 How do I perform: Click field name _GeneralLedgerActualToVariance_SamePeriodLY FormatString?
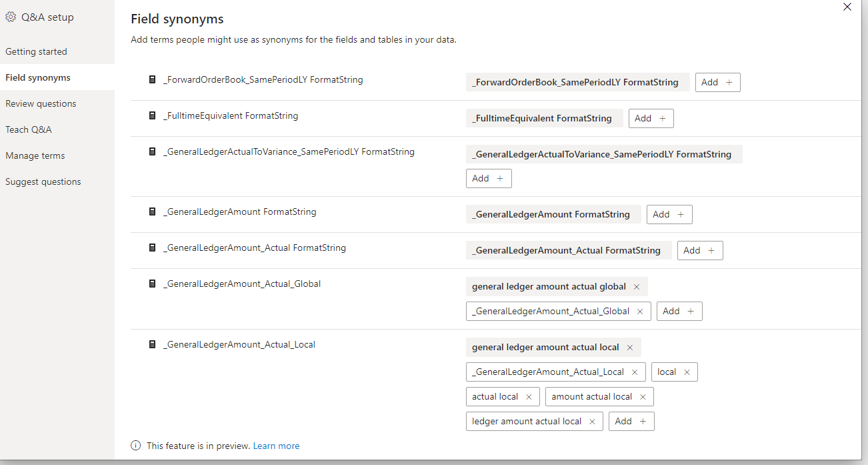[289, 151]
